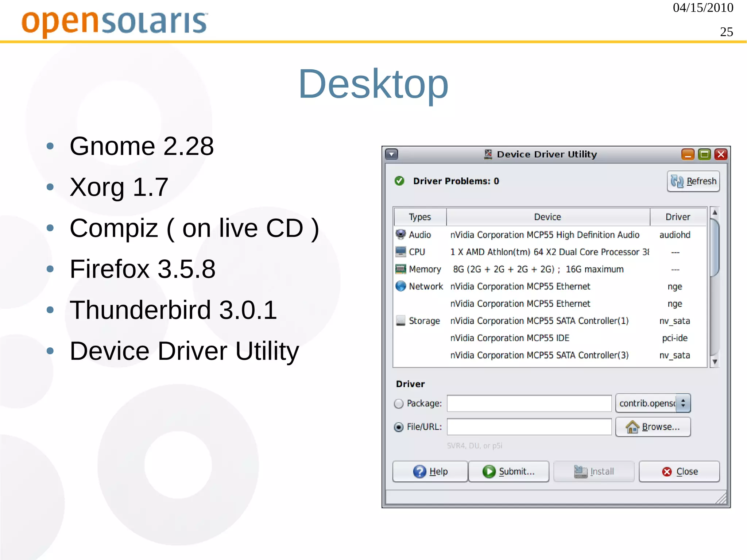
Task: Sort by the Driver column header
Action: point(678,217)
